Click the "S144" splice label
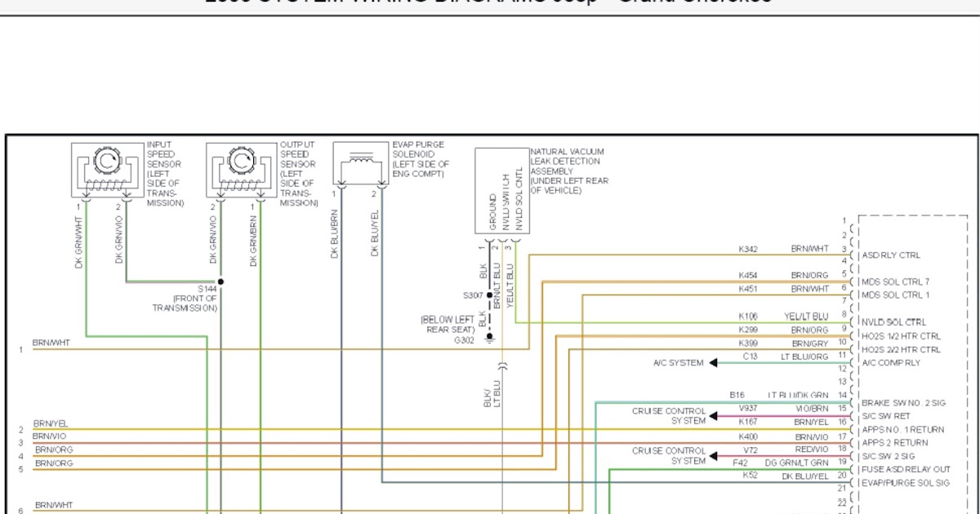 point(207,289)
